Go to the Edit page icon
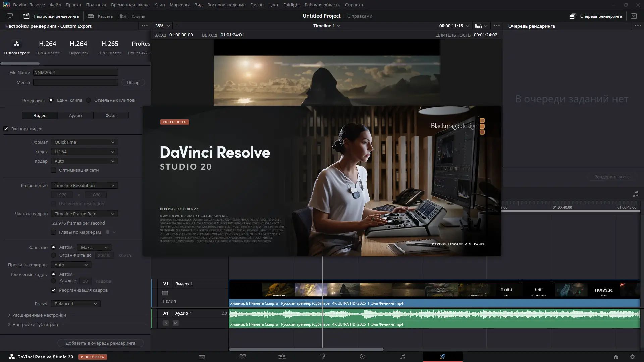This screenshot has width=644, height=362. (x=282, y=357)
